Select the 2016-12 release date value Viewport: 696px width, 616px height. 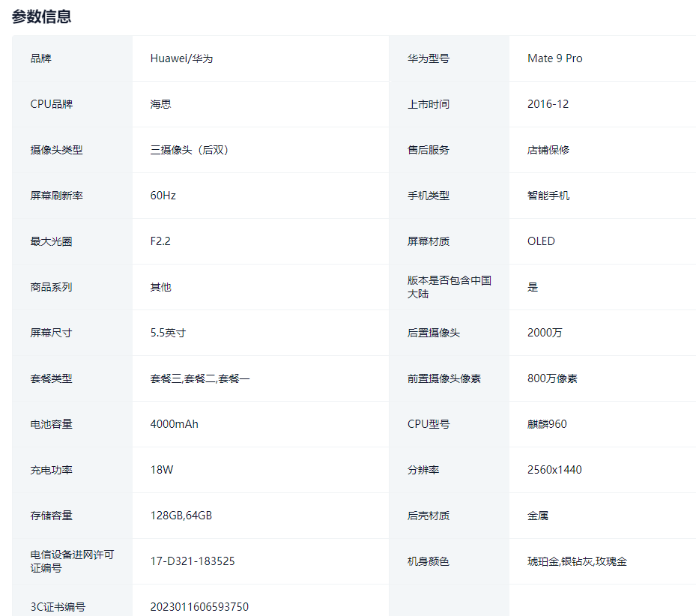click(x=548, y=104)
